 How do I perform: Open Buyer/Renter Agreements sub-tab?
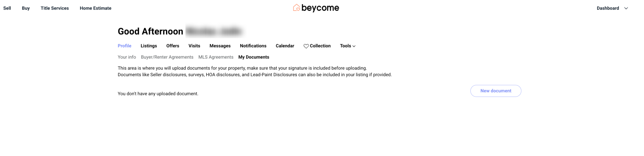pyautogui.click(x=167, y=57)
